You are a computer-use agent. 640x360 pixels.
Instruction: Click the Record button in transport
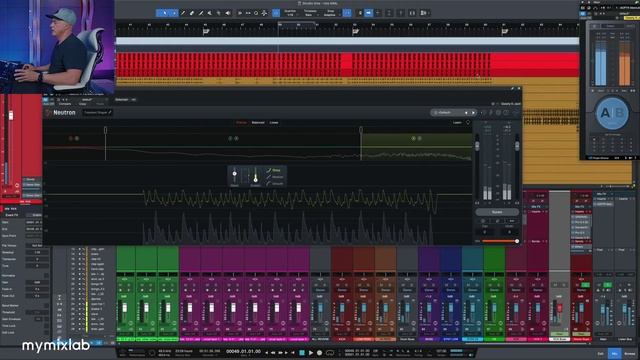[320, 352]
